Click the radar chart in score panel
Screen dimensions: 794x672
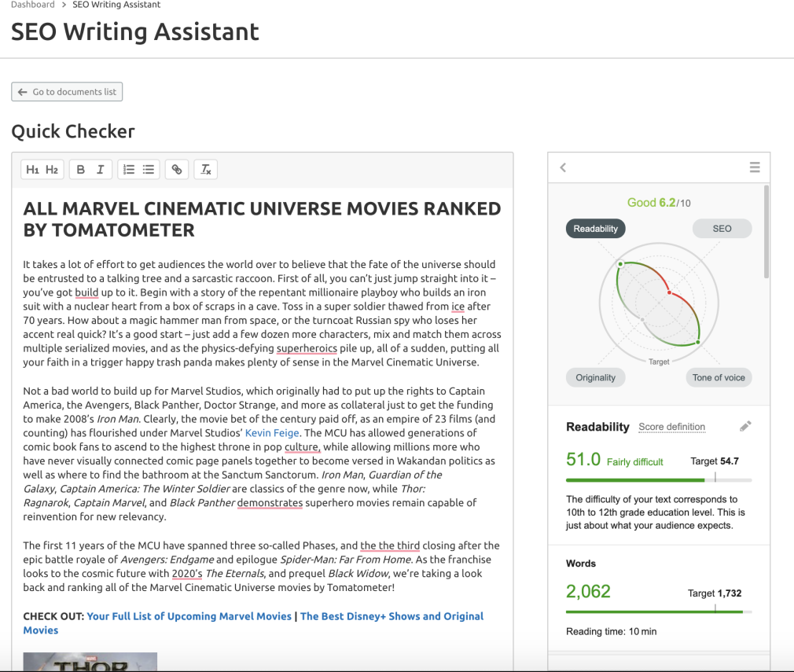pyautogui.click(x=659, y=303)
